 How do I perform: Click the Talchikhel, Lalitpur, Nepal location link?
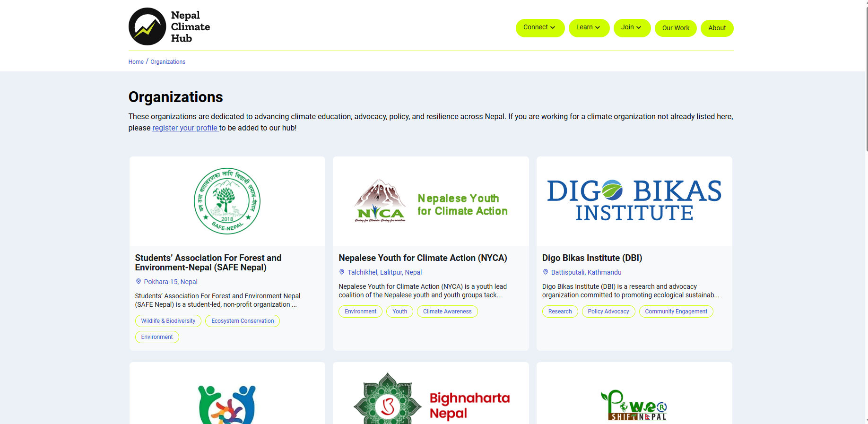coord(385,272)
